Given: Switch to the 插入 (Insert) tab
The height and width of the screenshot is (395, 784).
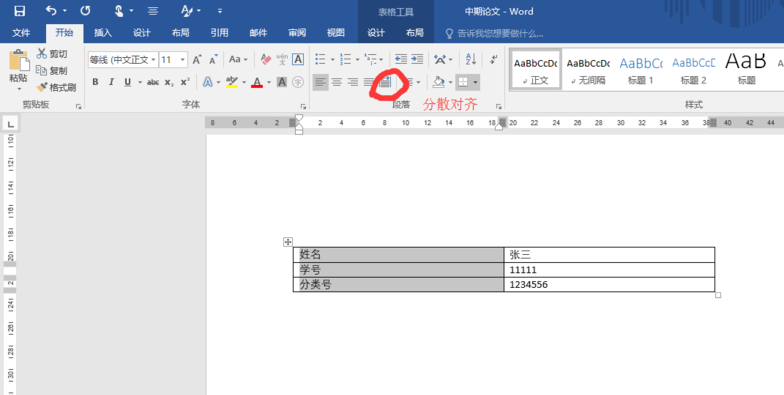Looking at the screenshot, I should (102, 32).
